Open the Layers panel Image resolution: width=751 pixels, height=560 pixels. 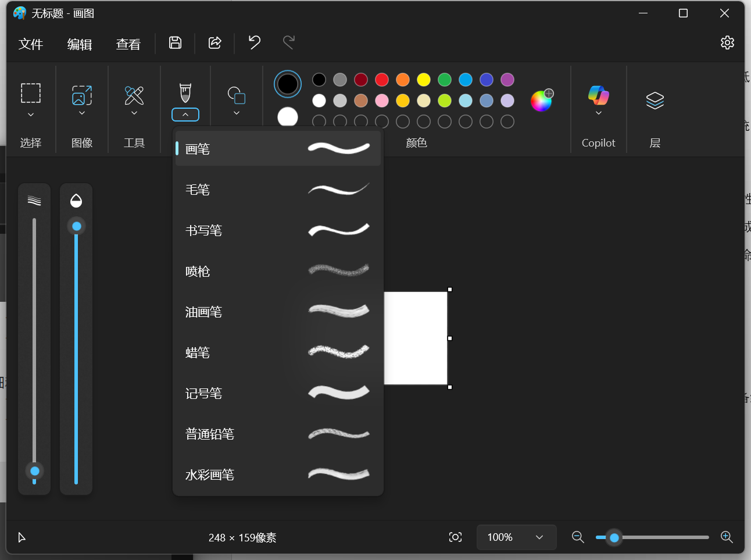point(655,101)
